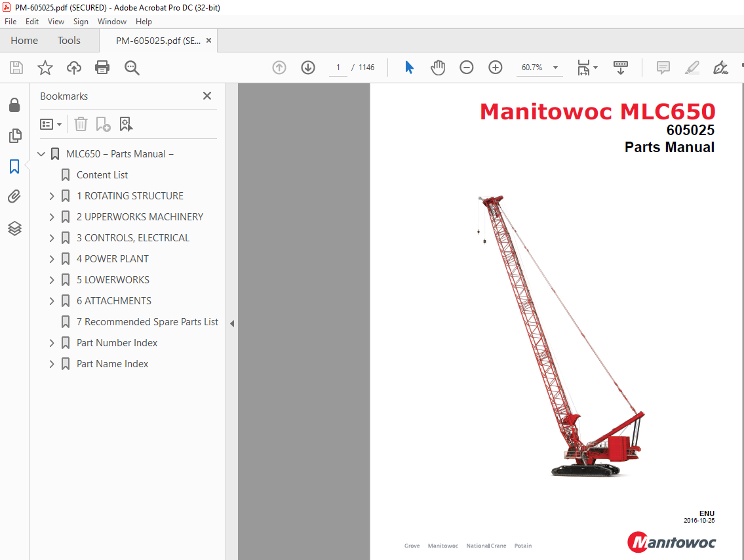Expand 1 ROTATING STRUCTURE bookmark
The height and width of the screenshot is (560, 744).
pos(52,196)
